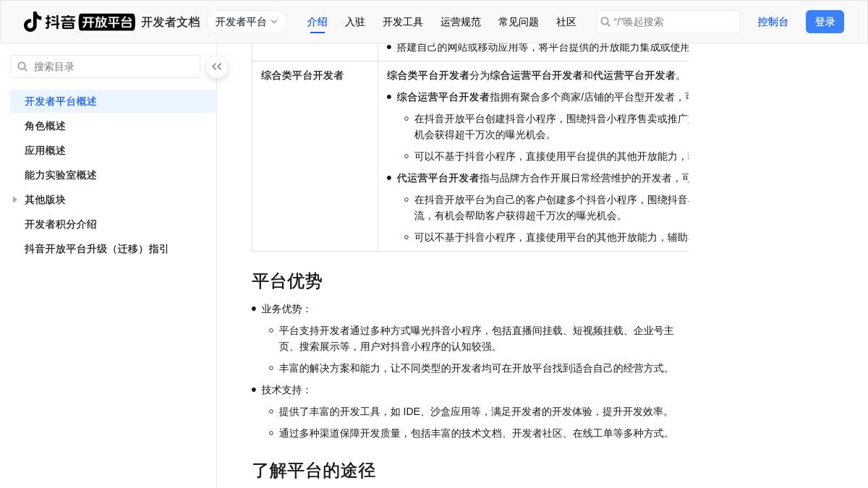Click the 了解平台的途径 heading
This screenshot has width=868, height=488.
pyautogui.click(x=313, y=471)
